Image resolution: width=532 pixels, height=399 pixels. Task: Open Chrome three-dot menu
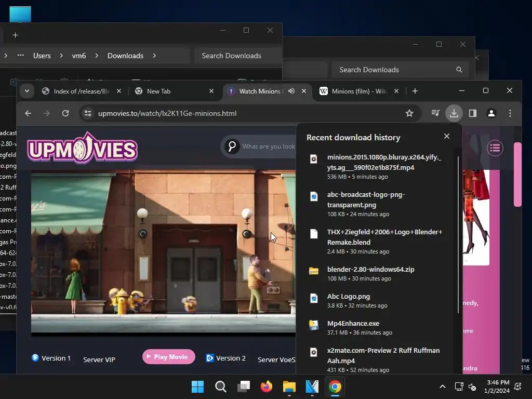coord(510,113)
